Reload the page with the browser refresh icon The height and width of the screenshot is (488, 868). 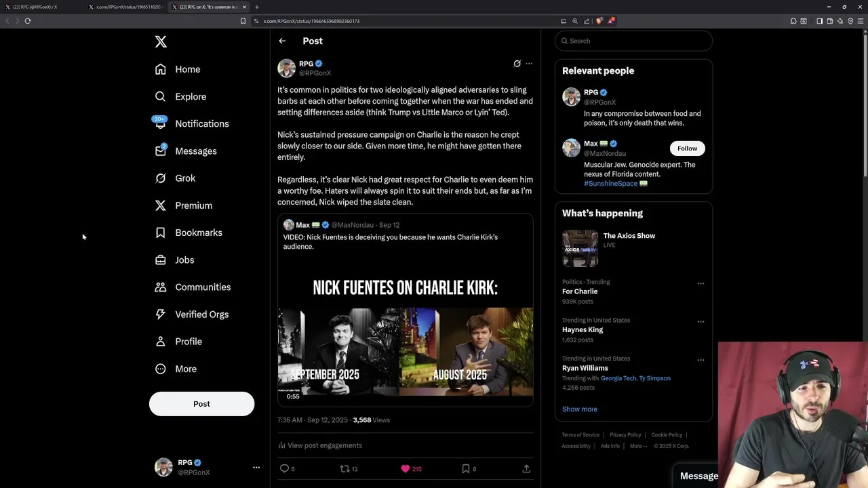click(x=28, y=21)
